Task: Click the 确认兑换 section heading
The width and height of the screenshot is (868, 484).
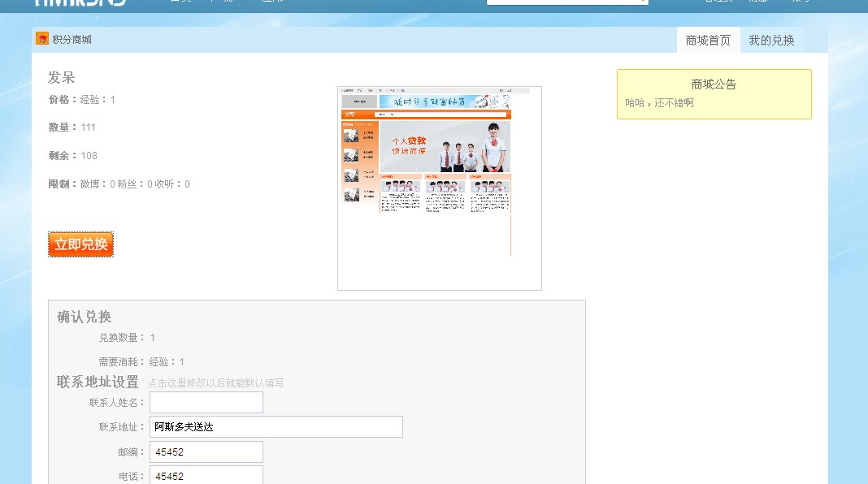Action: tap(85, 317)
